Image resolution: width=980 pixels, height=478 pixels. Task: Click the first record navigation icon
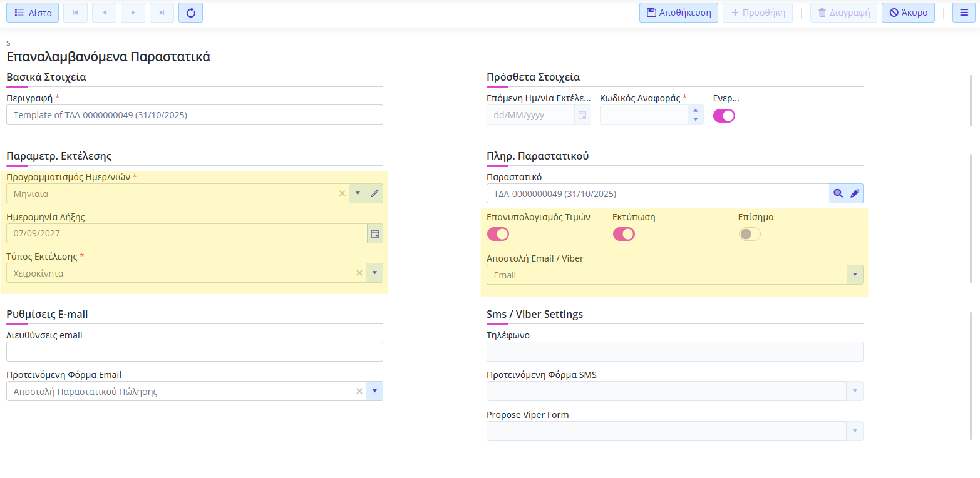(75, 13)
